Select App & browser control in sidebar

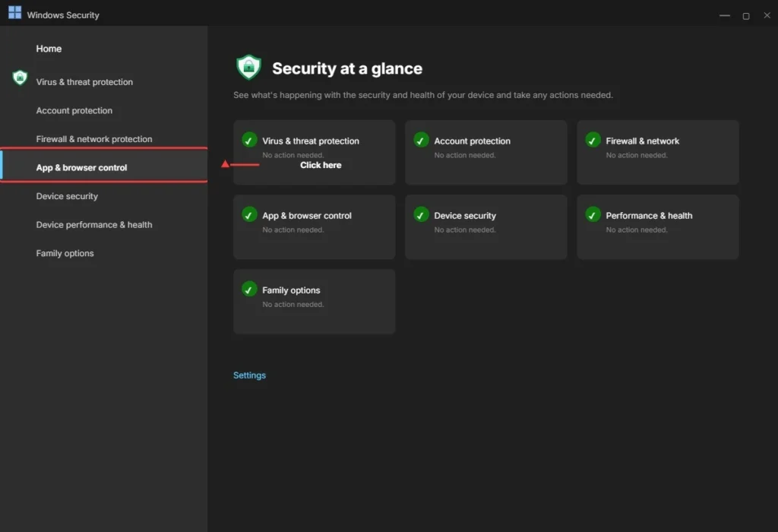(81, 168)
